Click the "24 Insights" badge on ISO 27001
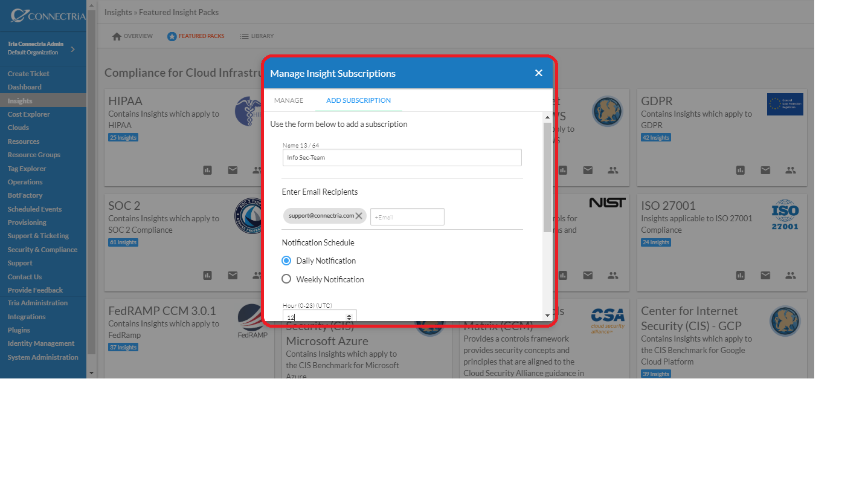The height and width of the screenshot is (477, 868). click(x=656, y=242)
